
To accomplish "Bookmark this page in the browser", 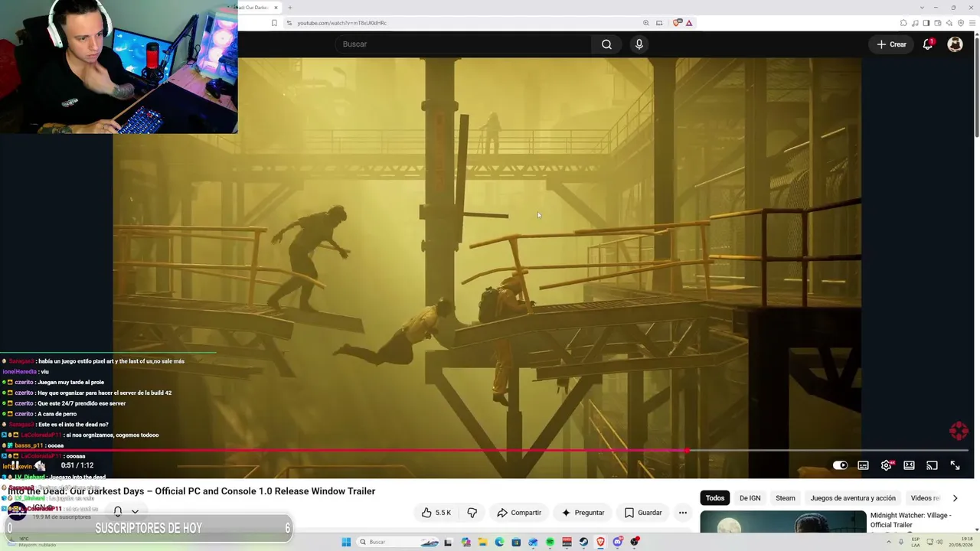I will click(x=274, y=23).
